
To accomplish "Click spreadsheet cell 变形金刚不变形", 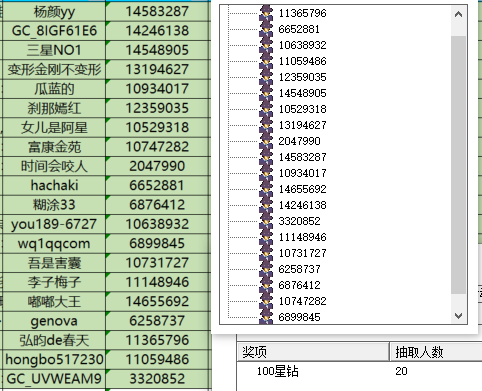I will (x=54, y=70).
